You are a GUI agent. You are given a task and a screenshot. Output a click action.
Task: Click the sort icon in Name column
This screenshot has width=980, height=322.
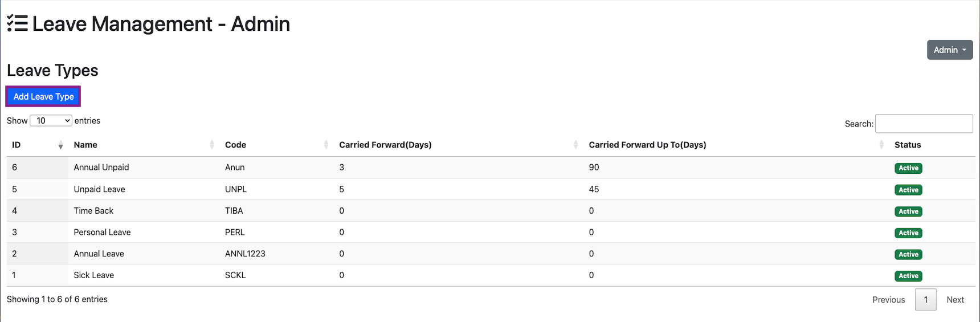212,145
